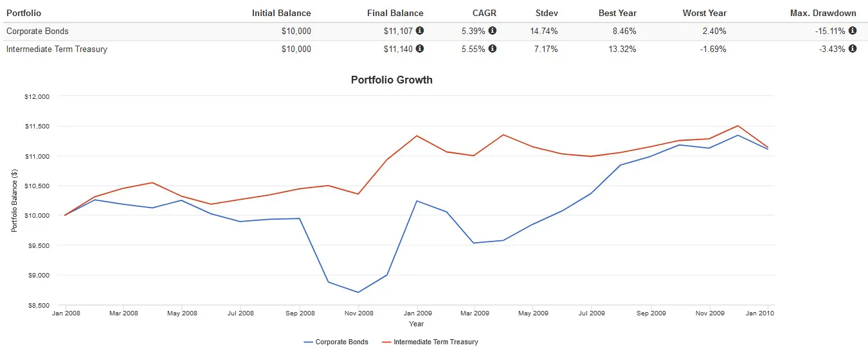Click info icon next to 5.55% CAGR

coord(493,49)
